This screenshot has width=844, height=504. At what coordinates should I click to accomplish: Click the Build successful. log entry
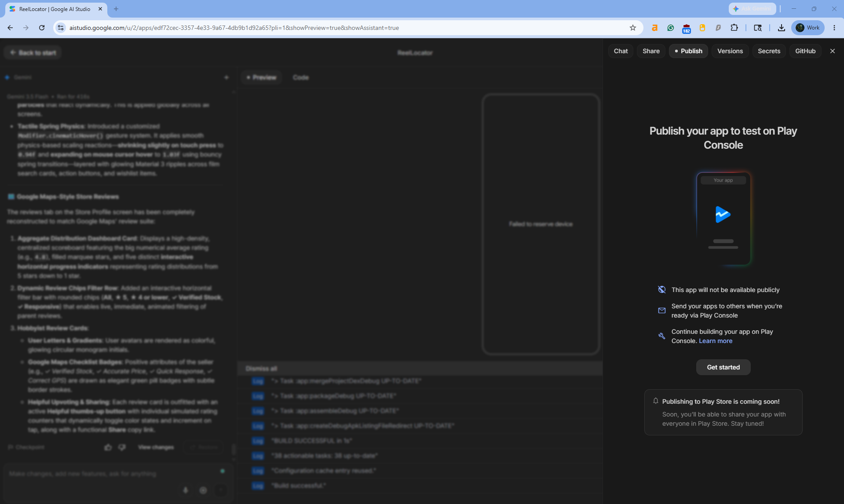click(x=299, y=486)
